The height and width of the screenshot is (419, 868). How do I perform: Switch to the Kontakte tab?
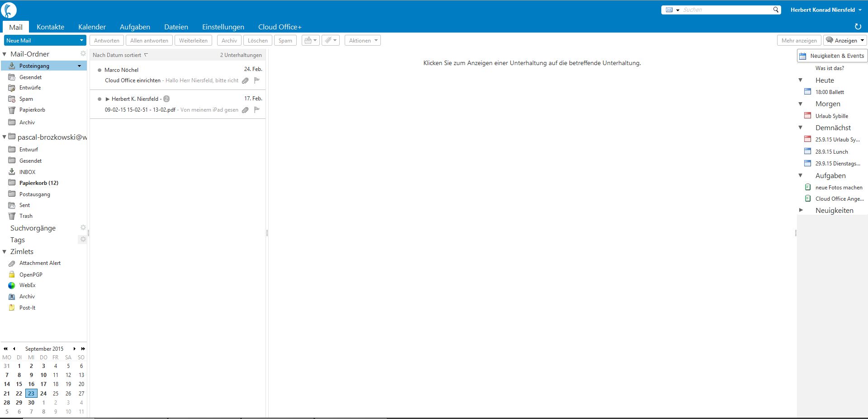coord(50,27)
